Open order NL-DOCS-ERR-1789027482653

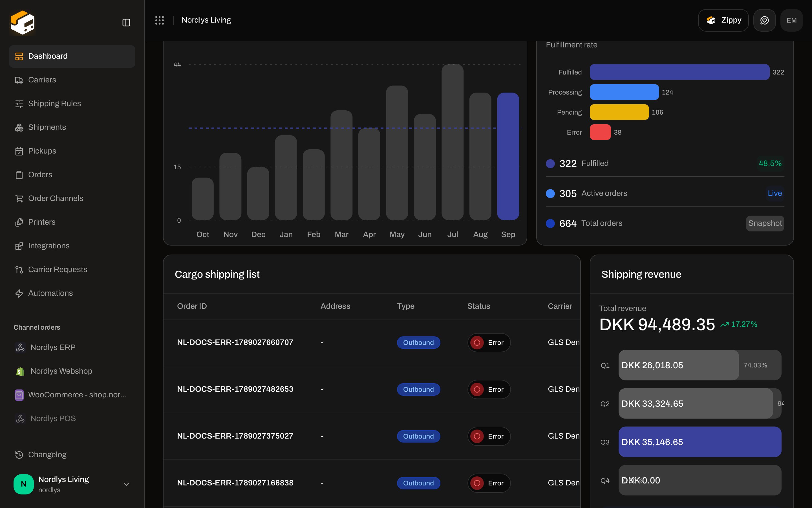pos(235,389)
